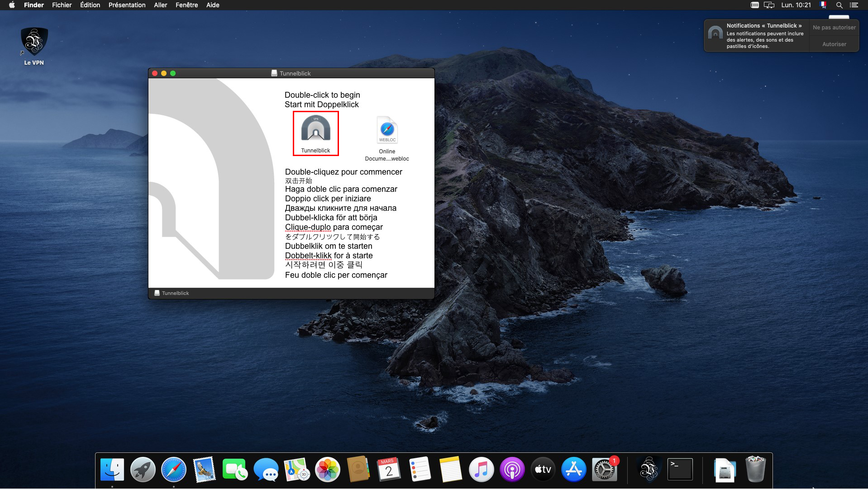The height and width of the screenshot is (489, 868).
Task: Open the Présentation menu
Action: pos(127,5)
